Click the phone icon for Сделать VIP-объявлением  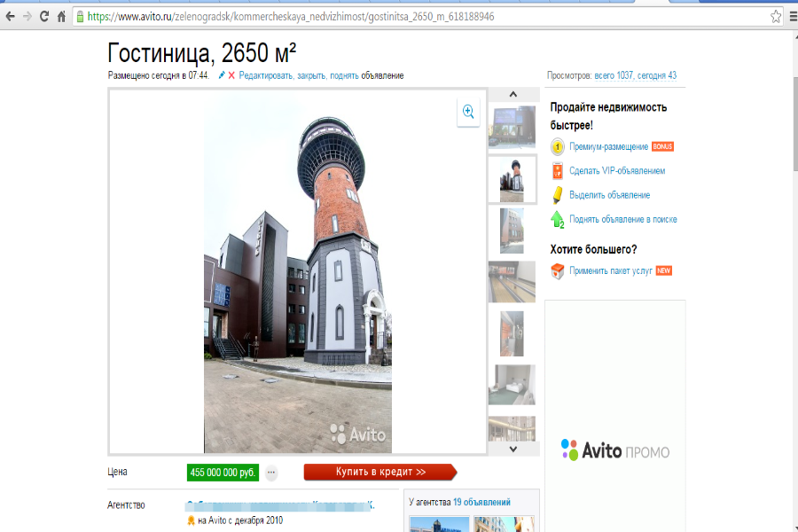click(557, 169)
